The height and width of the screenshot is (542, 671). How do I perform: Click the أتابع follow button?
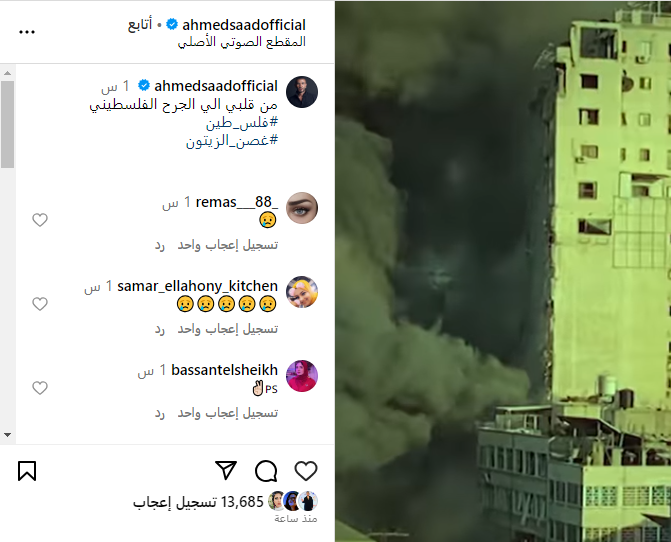(x=140, y=25)
